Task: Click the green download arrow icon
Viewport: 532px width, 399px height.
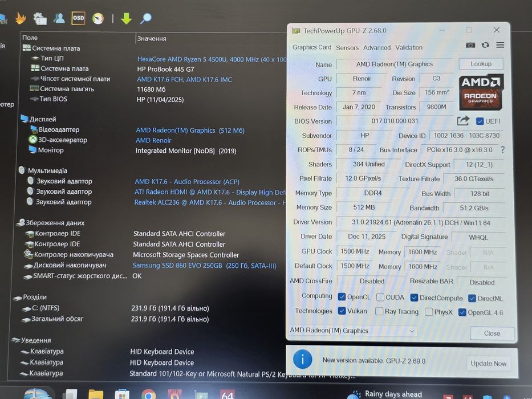Action: tap(126, 18)
